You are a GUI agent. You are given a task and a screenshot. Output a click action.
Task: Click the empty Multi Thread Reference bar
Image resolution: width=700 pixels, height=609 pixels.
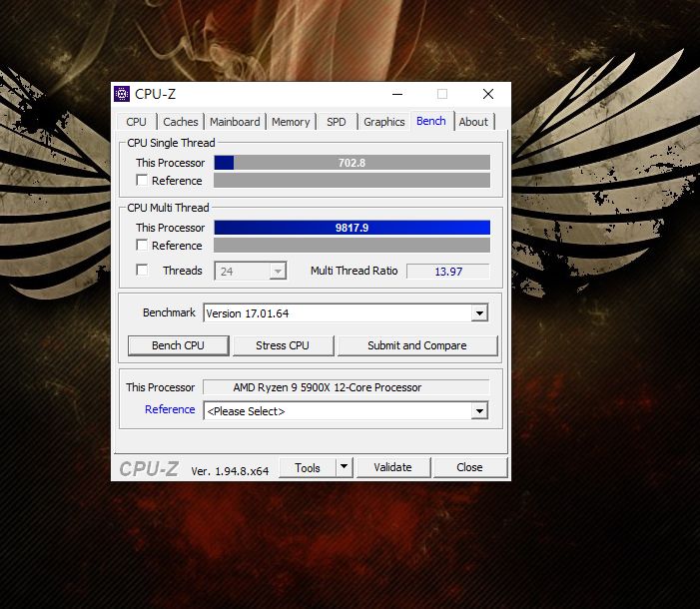(x=351, y=245)
